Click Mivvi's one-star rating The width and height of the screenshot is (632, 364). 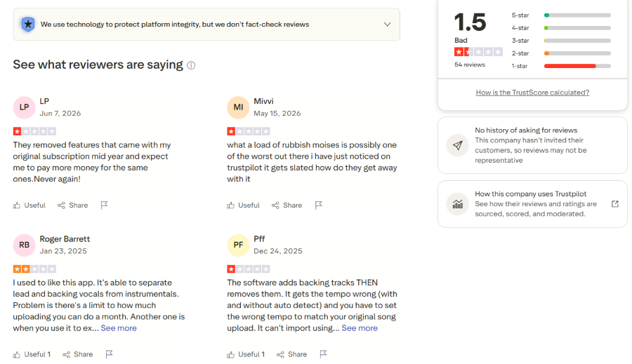coord(249,131)
